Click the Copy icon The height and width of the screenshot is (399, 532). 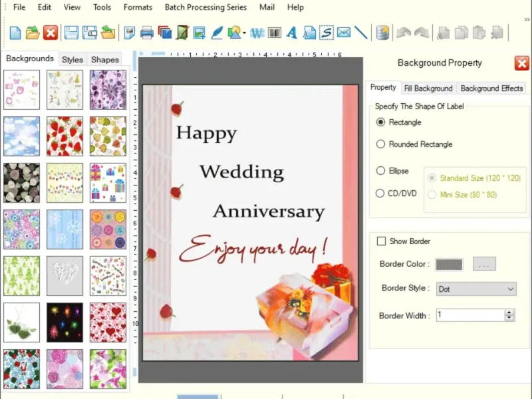[461, 33]
